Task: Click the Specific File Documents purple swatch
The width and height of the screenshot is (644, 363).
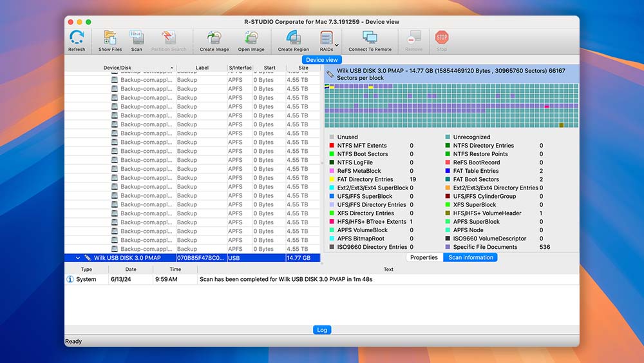Action: pos(448,247)
